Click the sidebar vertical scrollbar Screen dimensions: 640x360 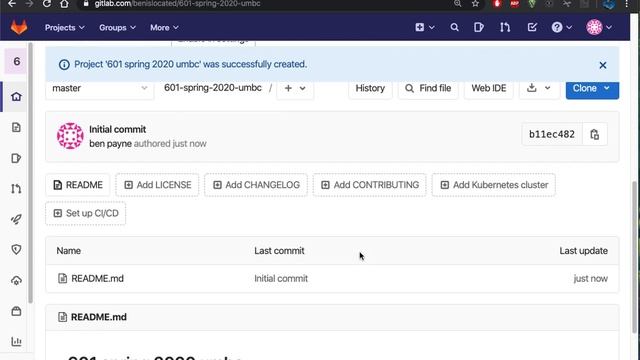[x=30, y=173]
